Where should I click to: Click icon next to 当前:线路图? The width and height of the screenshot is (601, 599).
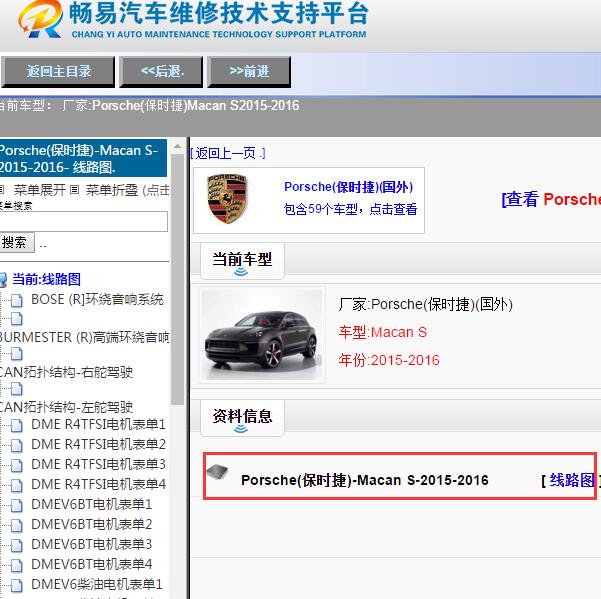pos(3,280)
